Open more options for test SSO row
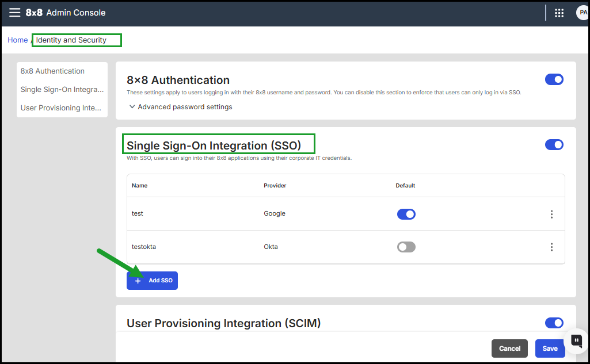The width and height of the screenshot is (590, 364). (x=551, y=214)
